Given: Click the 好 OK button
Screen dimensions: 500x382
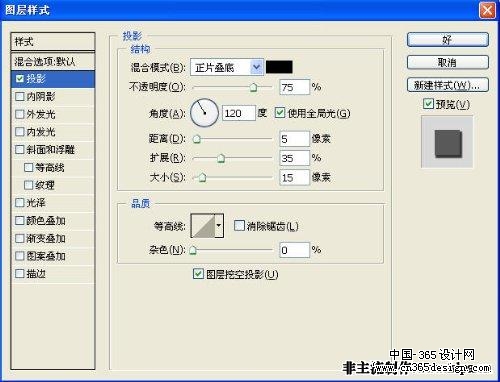Looking at the screenshot, I should coord(448,40).
